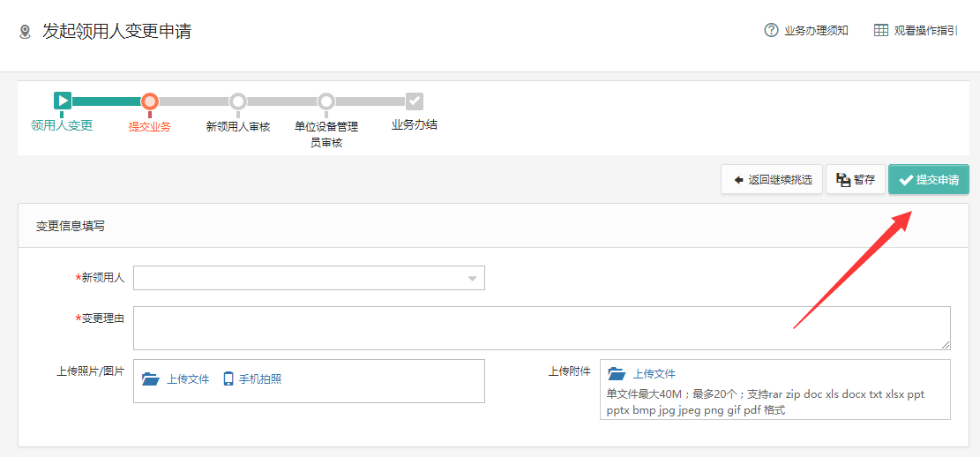This screenshot has width=980, height=457.
Task: Click the 提交申请 button
Action: [x=928, y=179]
